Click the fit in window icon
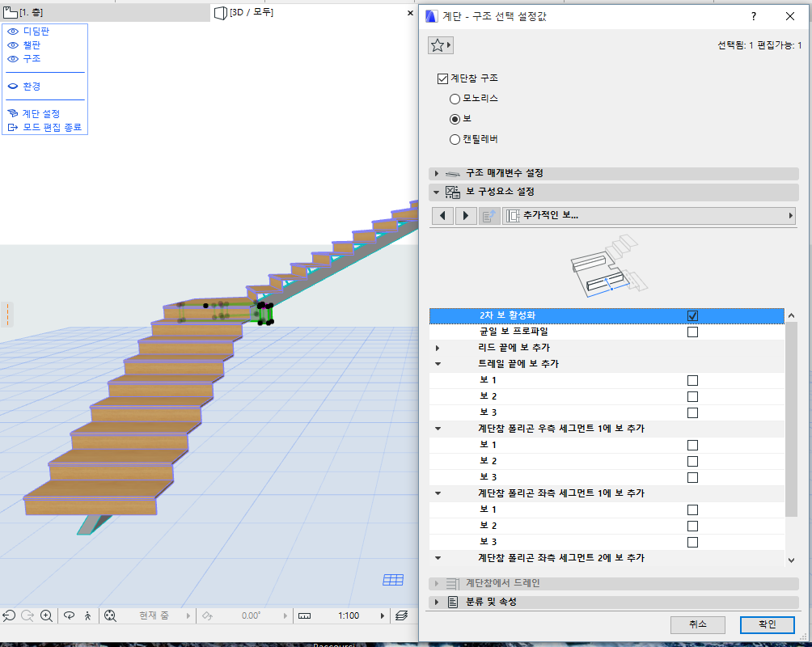812x647 pixels. [110, 615]
